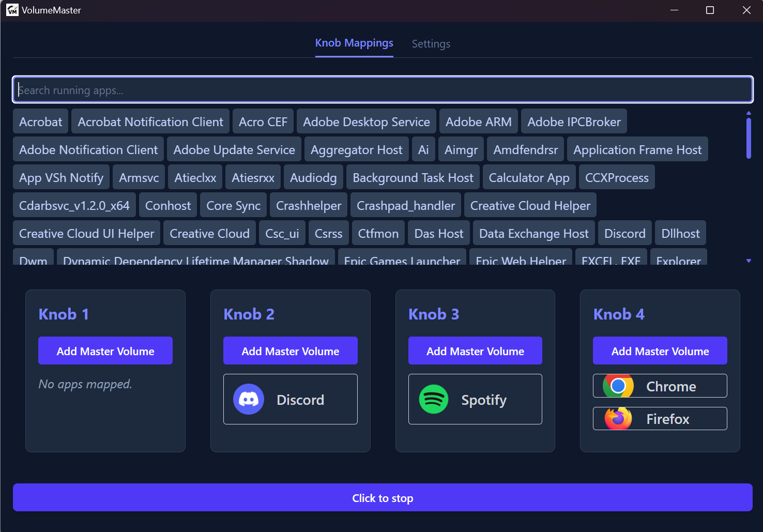Maximize the VolumeMaster window
Image resolution: width=763 pixels, height=532 pixels.
coord(710,10)
